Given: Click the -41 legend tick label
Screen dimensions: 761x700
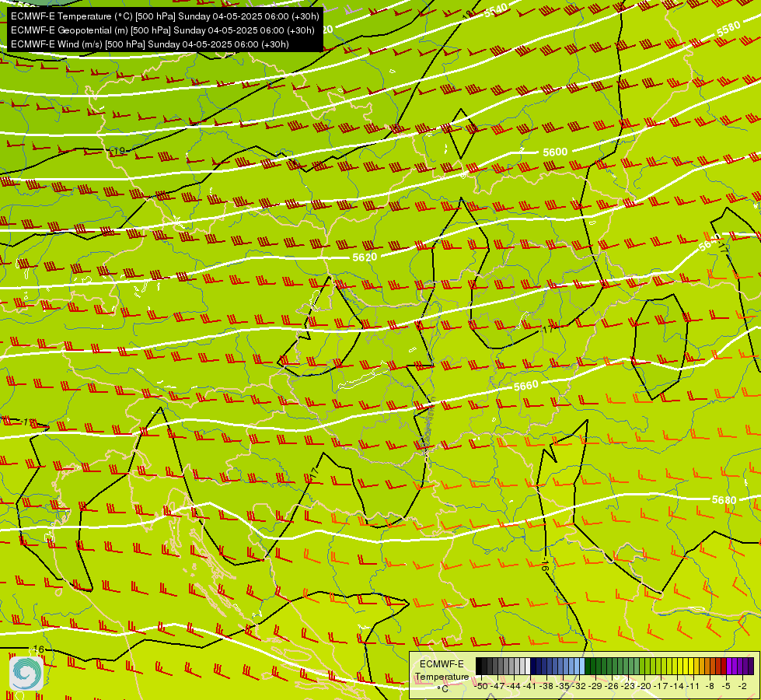Looking at the screenshot, I should 529,687.
